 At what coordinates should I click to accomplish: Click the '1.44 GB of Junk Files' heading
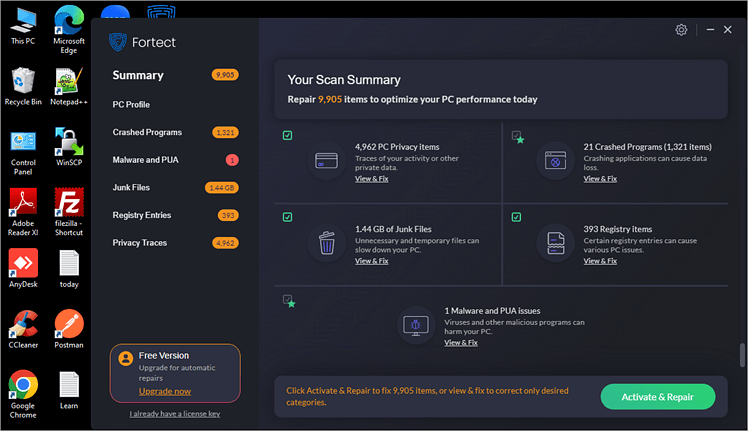(x=393, y=229)
